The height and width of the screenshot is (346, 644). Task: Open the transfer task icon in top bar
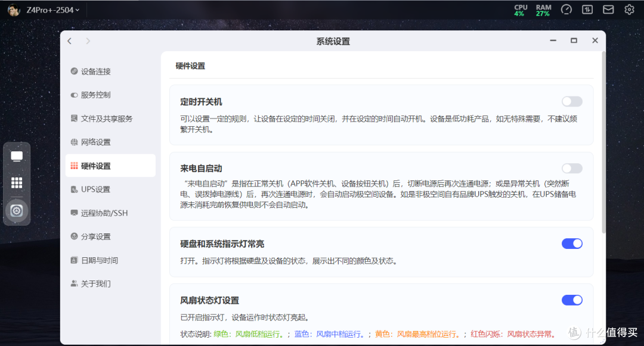587,10
